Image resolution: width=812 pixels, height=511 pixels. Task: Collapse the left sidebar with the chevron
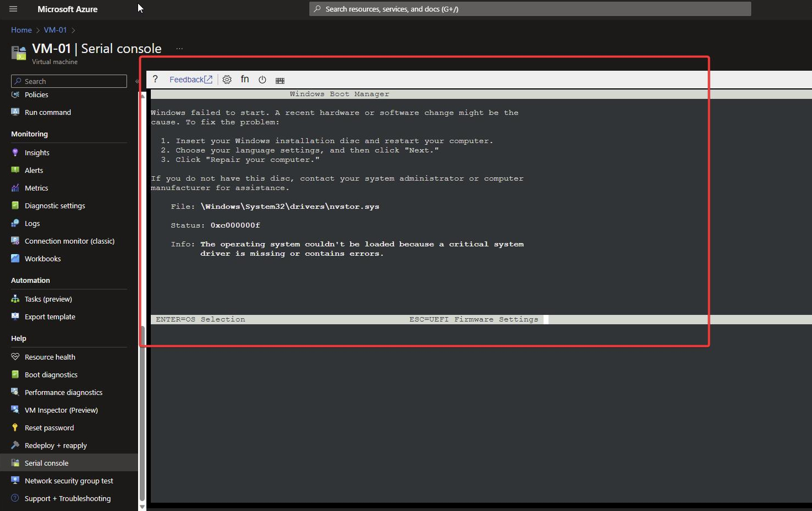(137, 81)
